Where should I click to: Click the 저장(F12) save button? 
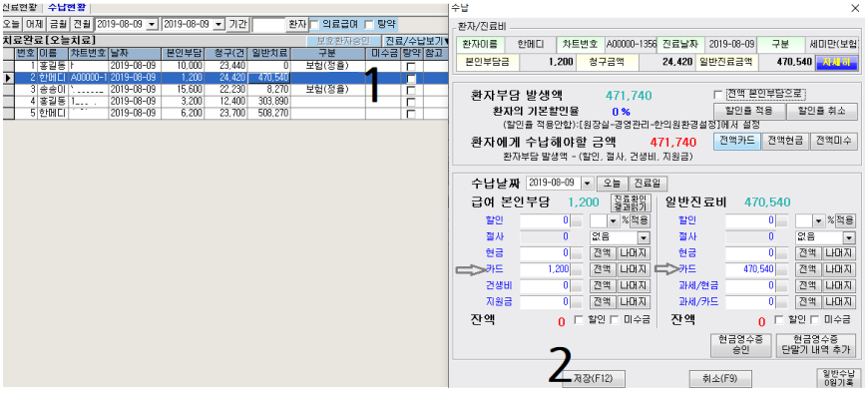pos(594,379)
